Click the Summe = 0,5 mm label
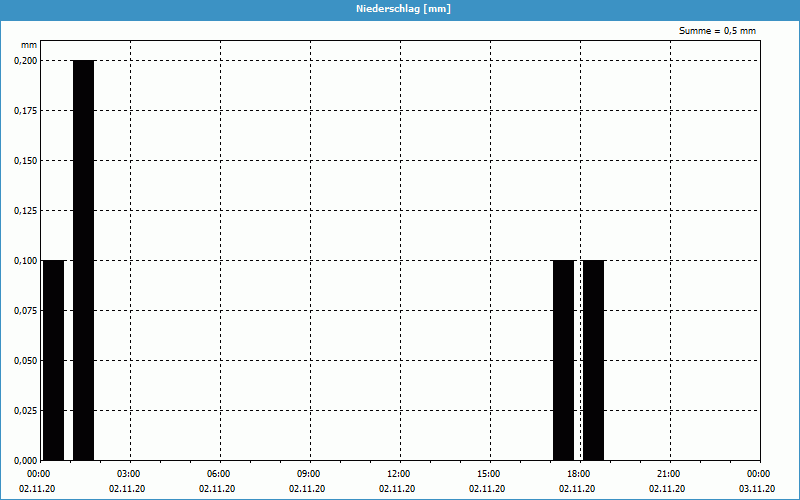The width and height of the screenshot is (800, 500). coord(717,31)
